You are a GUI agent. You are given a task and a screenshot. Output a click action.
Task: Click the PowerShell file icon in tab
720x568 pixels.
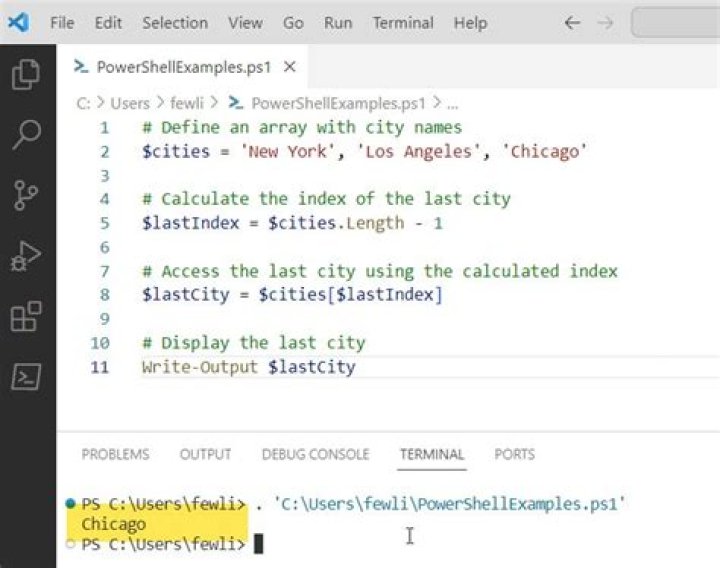click(x=81, y=67)
